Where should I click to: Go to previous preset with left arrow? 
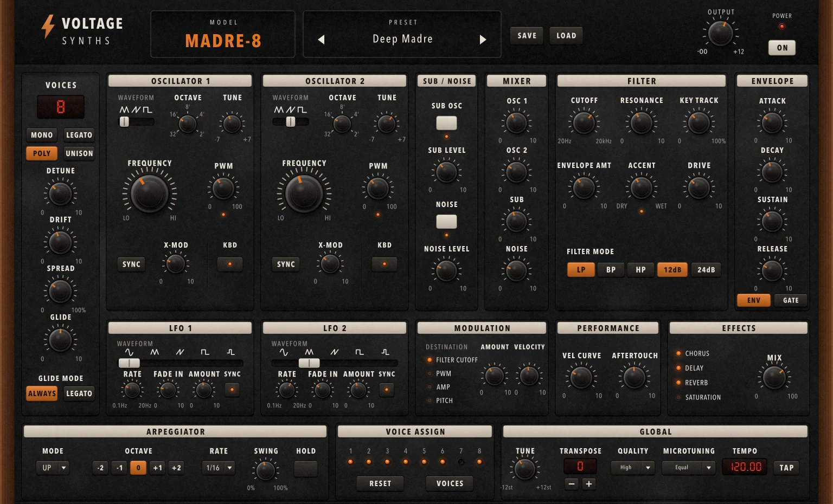coord(321,40)
